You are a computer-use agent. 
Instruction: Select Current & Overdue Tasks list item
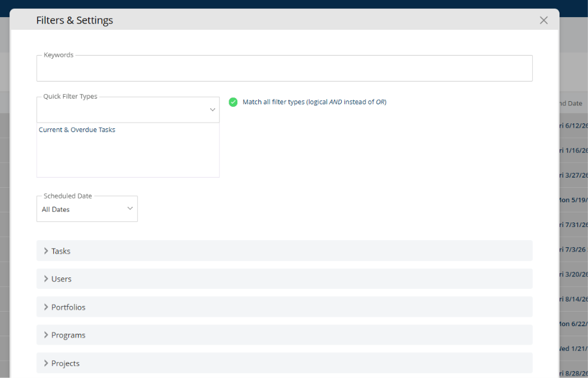tap(77, 130)
